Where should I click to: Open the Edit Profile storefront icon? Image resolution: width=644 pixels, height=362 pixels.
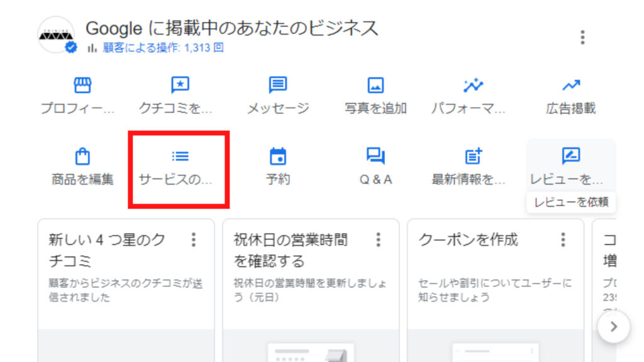[82, 85]
